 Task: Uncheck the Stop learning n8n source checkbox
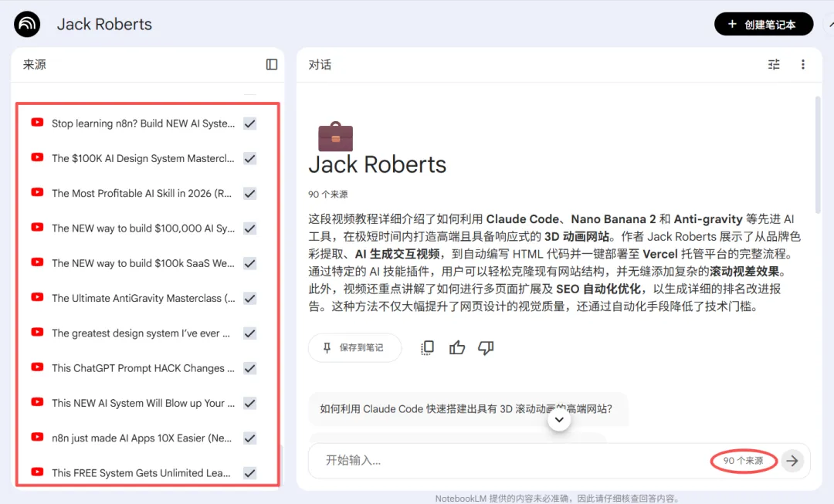point(250,123)
